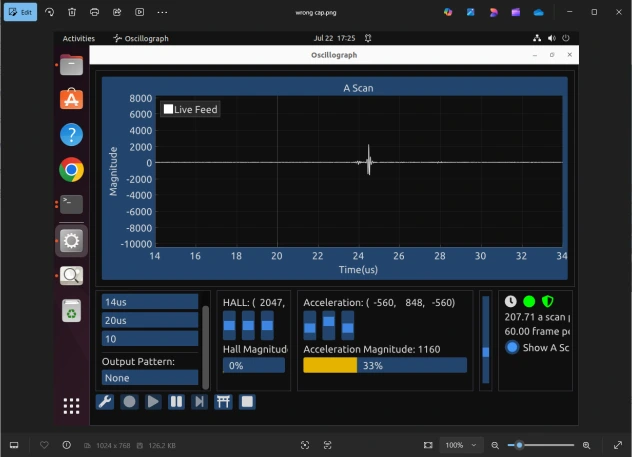Click the step forward icon
Image resolution: width=632 pixels, height=457 pixels.
pyautogui.click(x=199, y=402)
